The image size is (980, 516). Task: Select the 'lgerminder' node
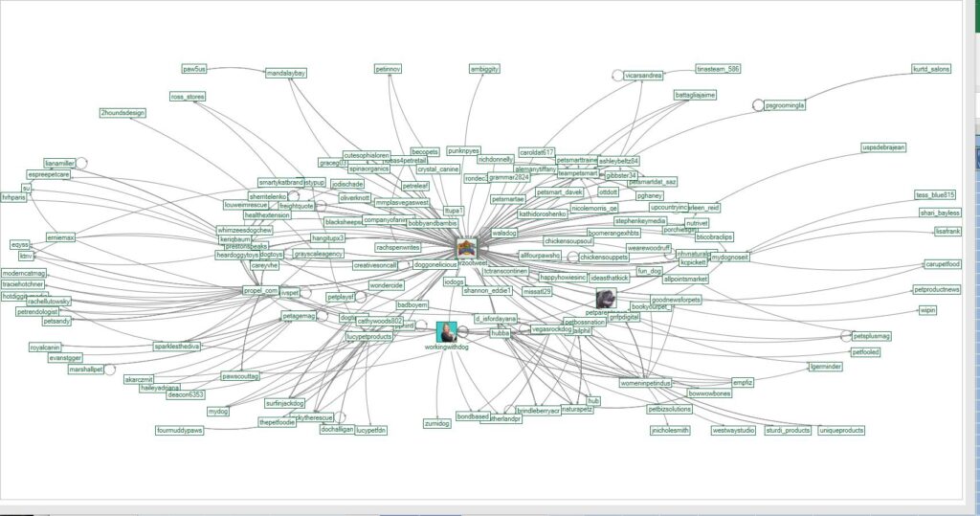click(826, 367)
